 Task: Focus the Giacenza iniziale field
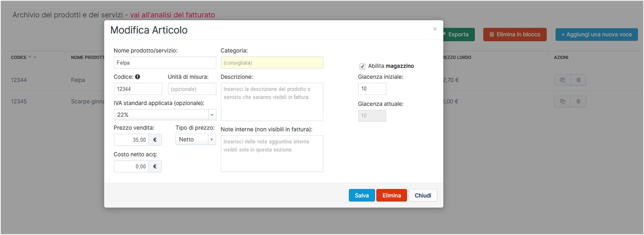[x=372, y=89]
